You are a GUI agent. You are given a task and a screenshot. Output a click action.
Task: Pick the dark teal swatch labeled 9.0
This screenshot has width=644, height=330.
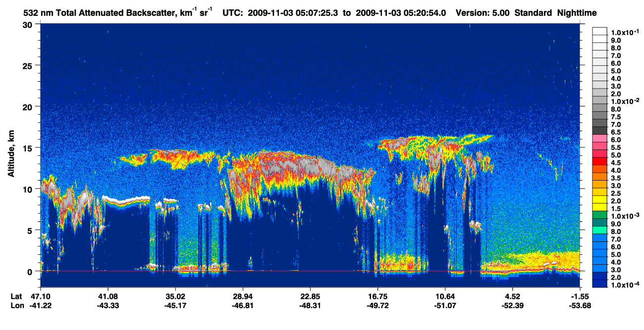600,222
